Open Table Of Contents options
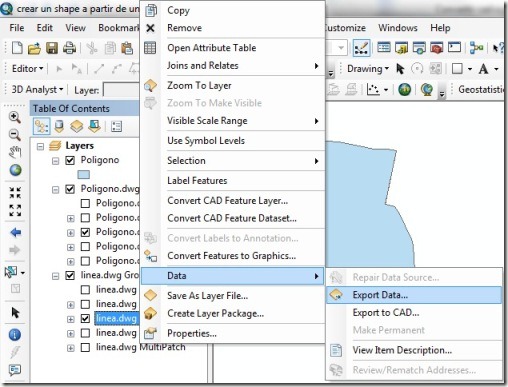508x387 pixels. 116,126
